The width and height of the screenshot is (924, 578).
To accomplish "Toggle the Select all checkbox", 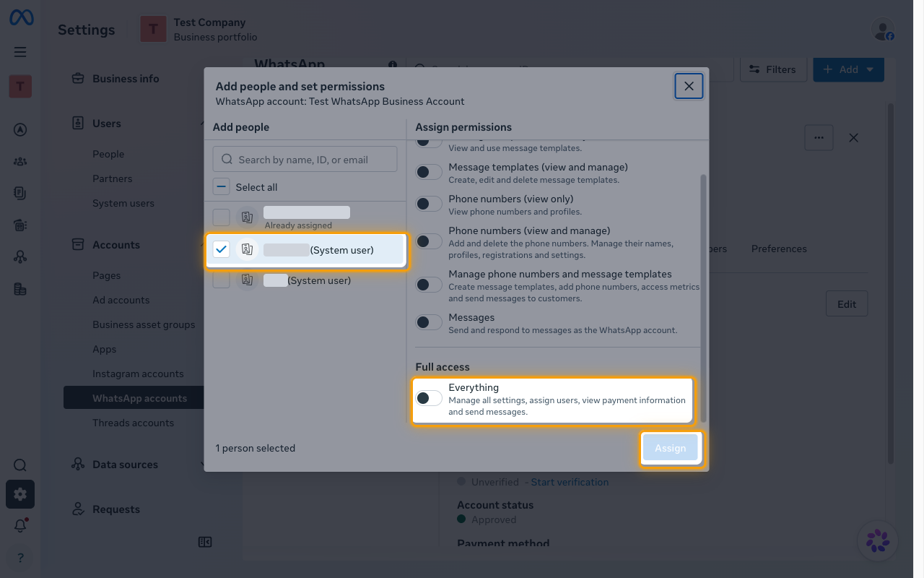I will point(222,187).
